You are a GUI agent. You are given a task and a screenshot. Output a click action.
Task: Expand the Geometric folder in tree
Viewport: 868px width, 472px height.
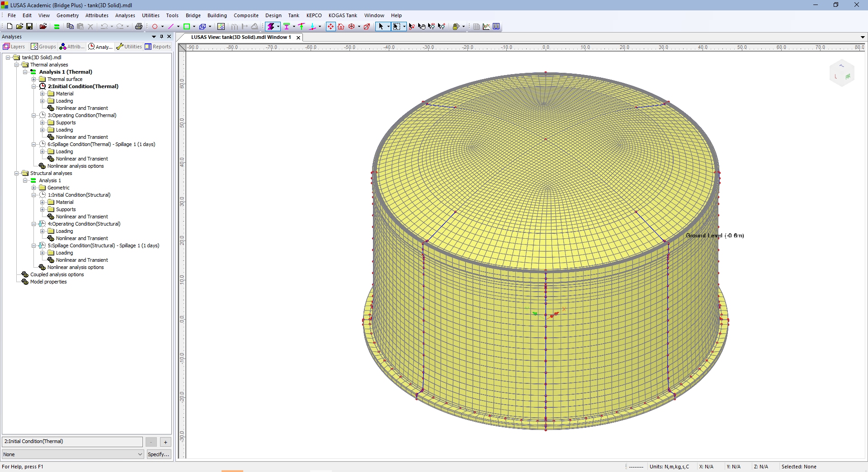(34, 188)
